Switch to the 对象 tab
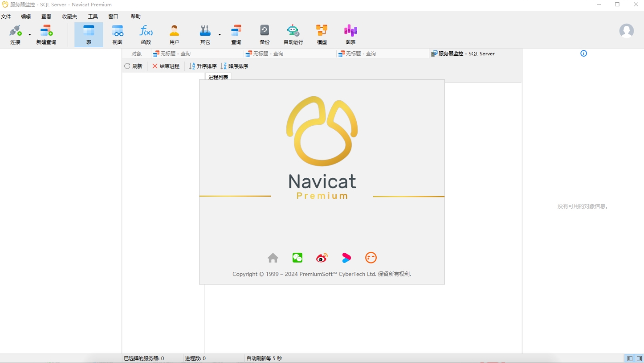The width and height of the screenshot is (644, 363). (x=136, y=54)
